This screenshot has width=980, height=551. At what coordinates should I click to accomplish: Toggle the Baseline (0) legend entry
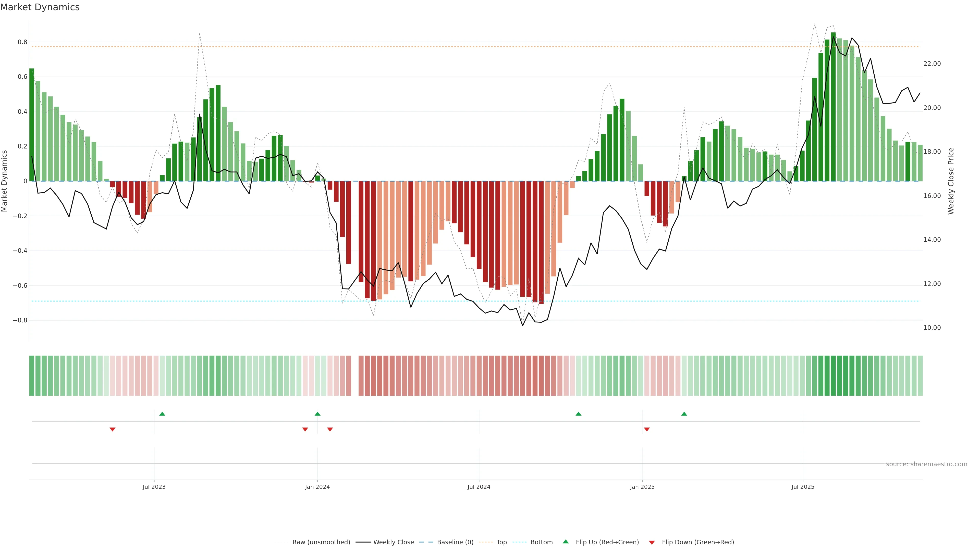[455, 542]
